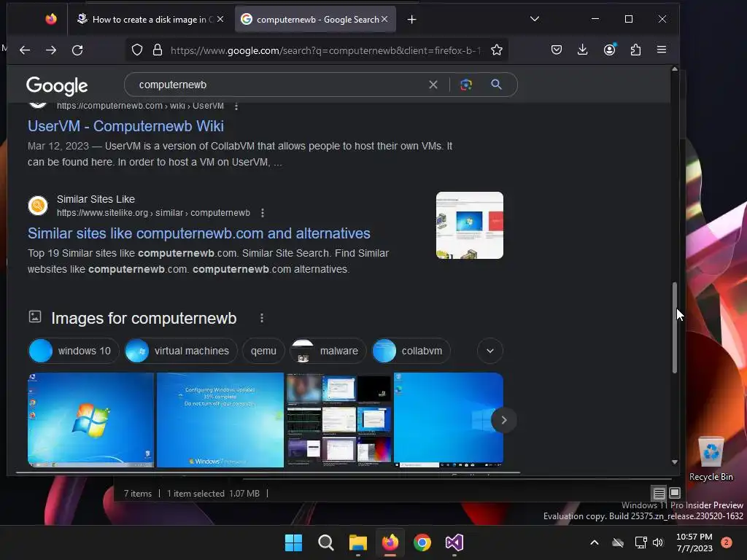Open clock and calendar 10:57 PM
This screenshot has height=560, width=747.
pos(694,542)
